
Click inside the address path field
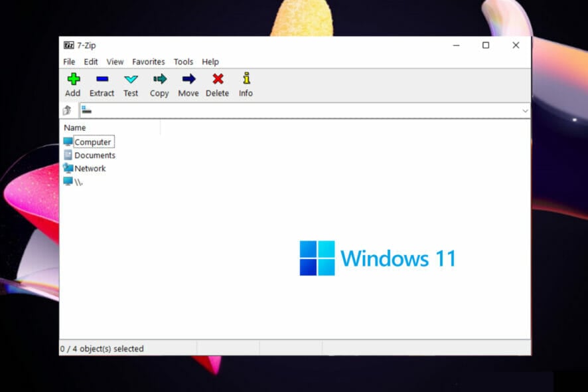[x=300, y=111]
